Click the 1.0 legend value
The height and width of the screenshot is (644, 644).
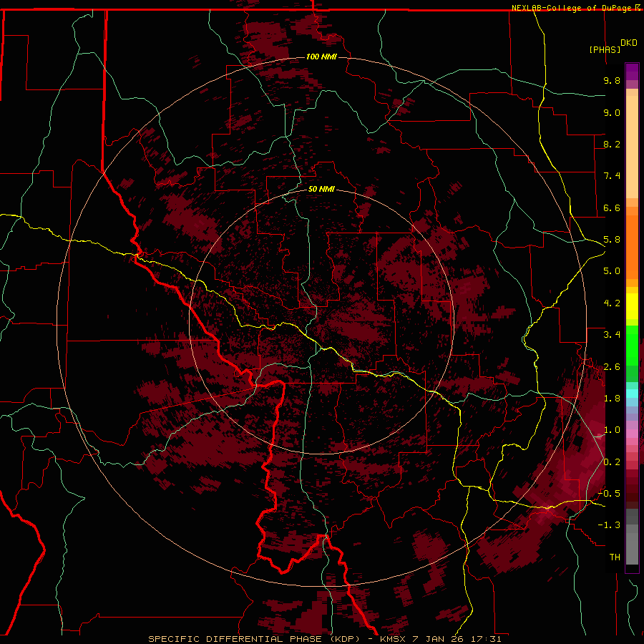[x=612, y=430]
